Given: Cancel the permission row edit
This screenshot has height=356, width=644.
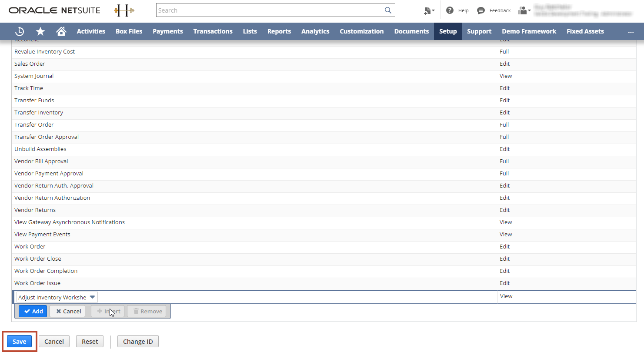Looking at the screenshot, I should [x=67, y=311].
